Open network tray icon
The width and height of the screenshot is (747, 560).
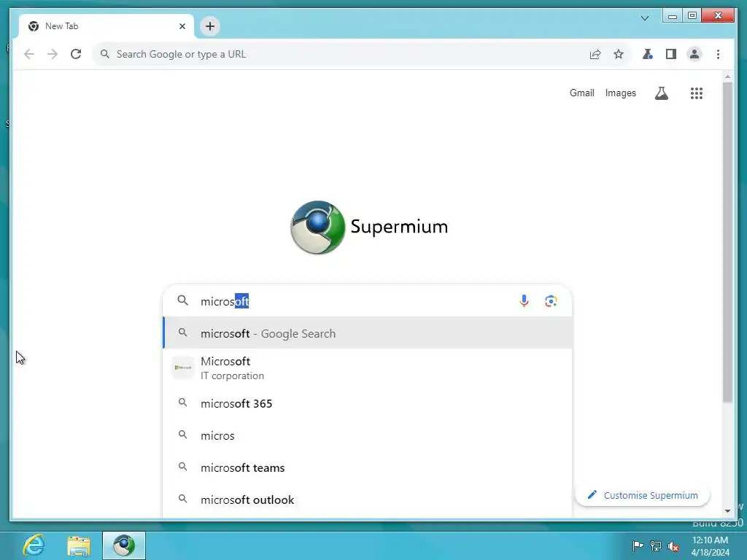tap(656, 545)
